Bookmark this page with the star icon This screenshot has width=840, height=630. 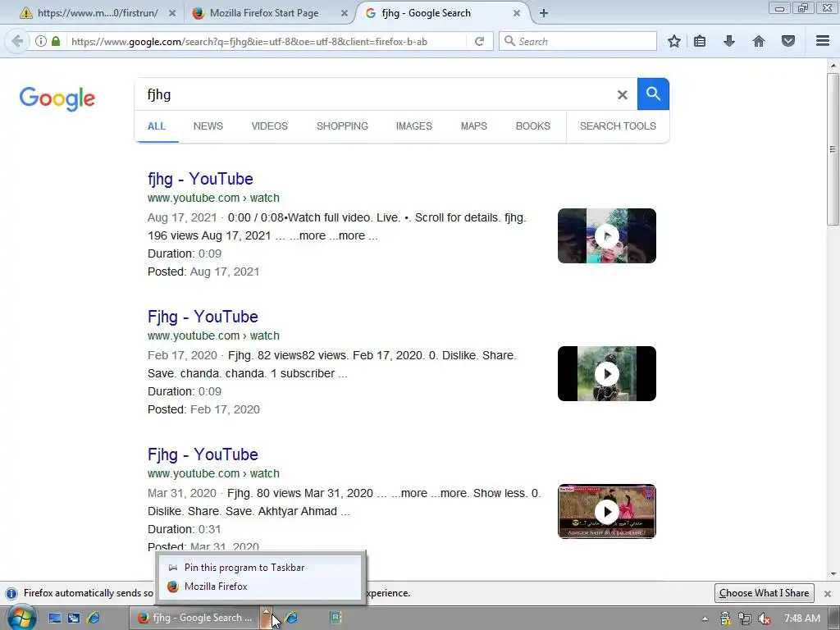click(674, 41)
